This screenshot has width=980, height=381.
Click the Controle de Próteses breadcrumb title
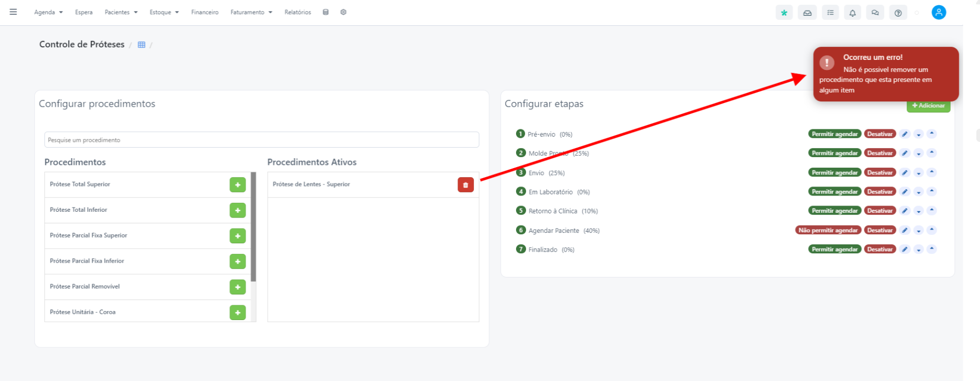(82, 44)
